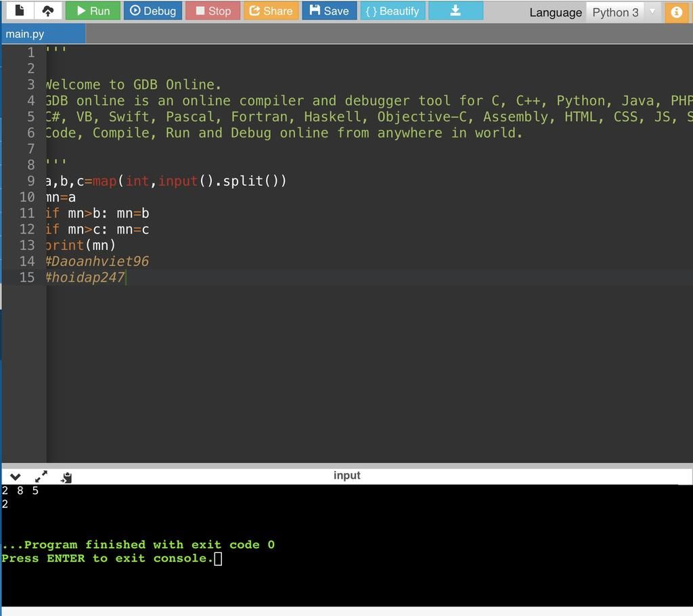This screenshot has height=616, width=693.
Task: Click the comment '#Daoanhviet96'
Action: coord(97,261)
